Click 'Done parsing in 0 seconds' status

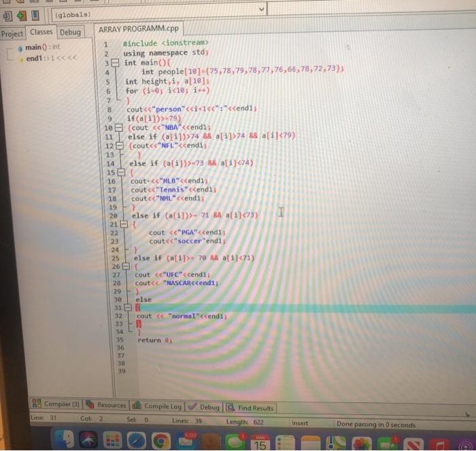coord(376,424)
